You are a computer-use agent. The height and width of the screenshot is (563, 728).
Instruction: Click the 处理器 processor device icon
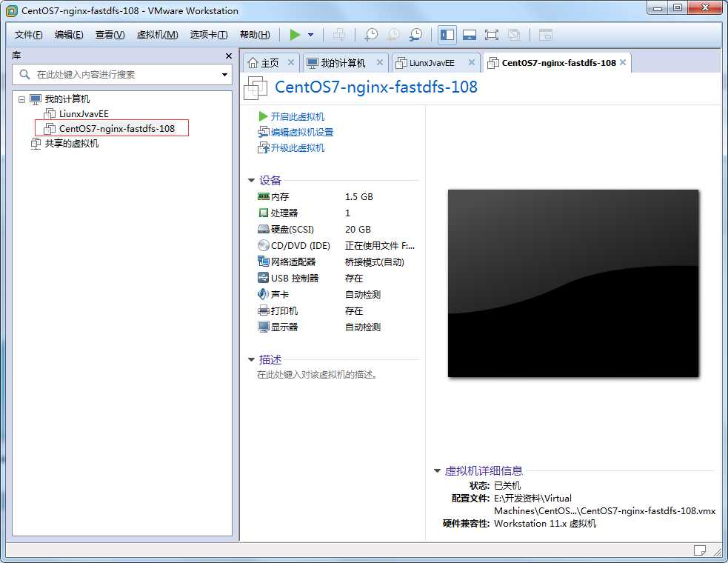[x=263, y=213]
